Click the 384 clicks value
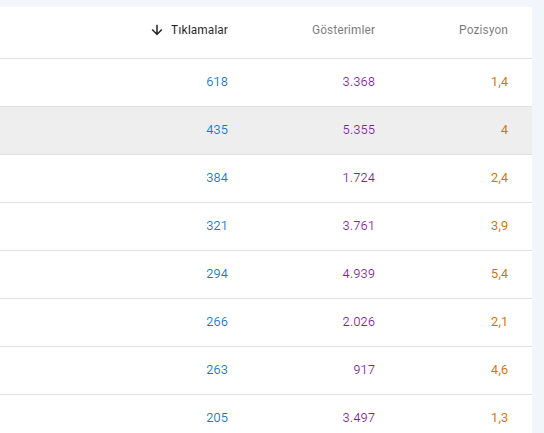This screenshot has height=433, width=544. [217, 178]
